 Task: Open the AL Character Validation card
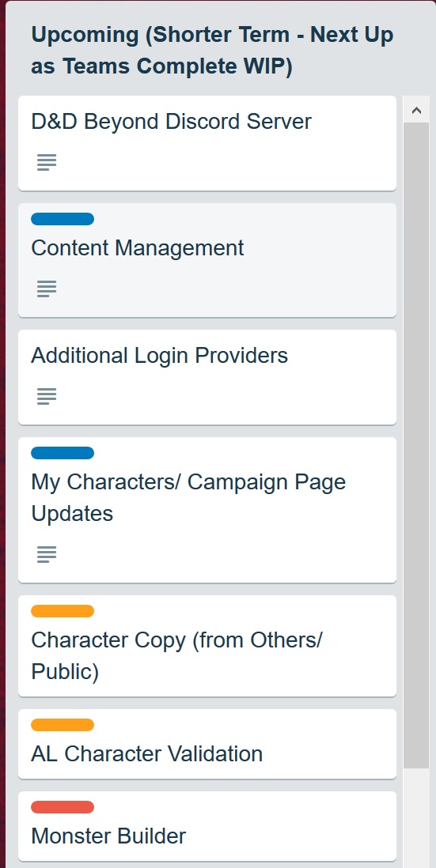click(207, 744)
